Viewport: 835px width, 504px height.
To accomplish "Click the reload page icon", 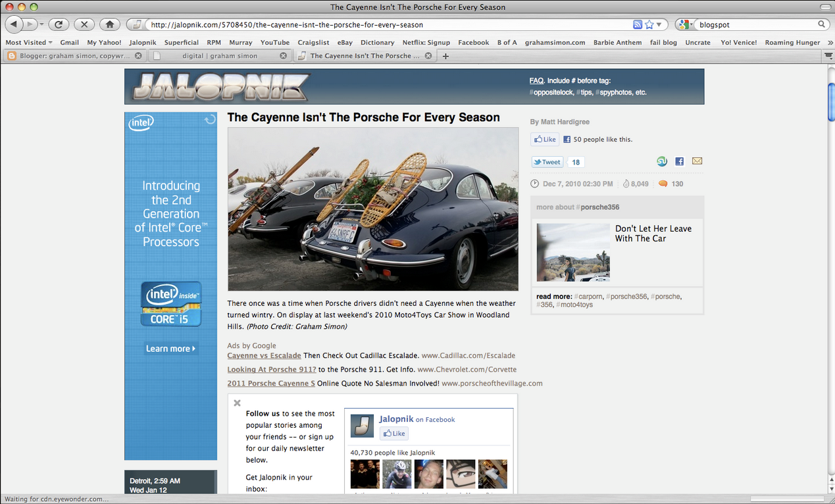I will click(58, 24).
